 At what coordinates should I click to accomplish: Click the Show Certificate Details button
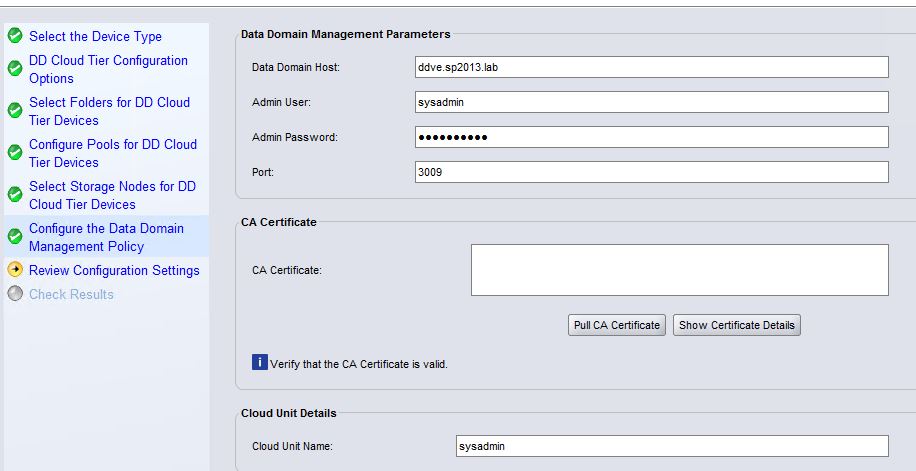coord(737,325)
